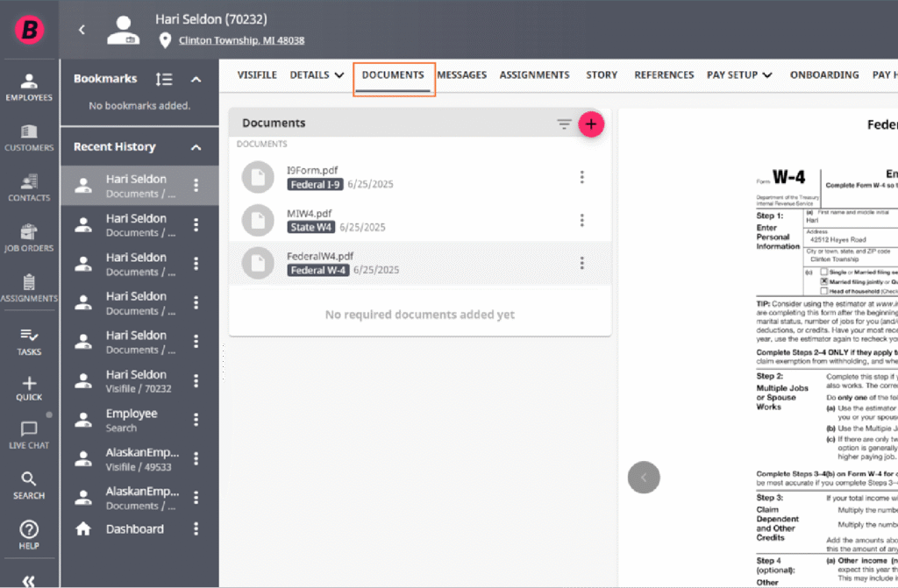
Task: Open the documents filter icon
Action: [x=564, y=124]
